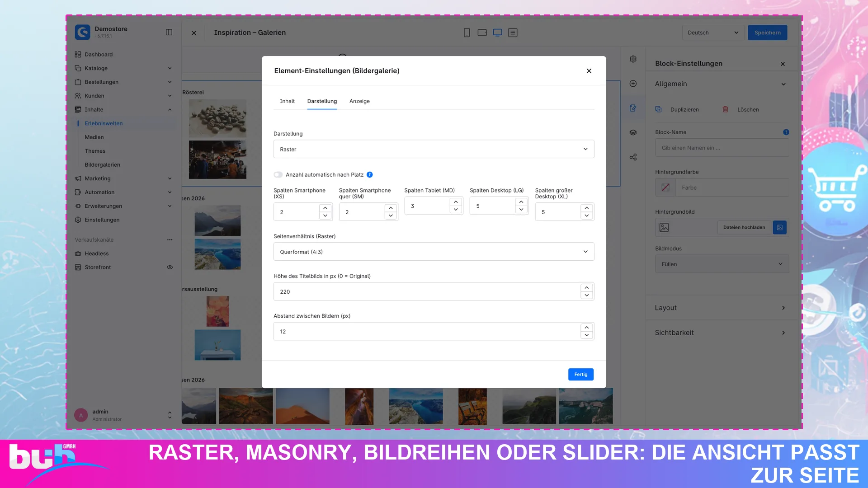Switch to Inhalt tab

287,101
